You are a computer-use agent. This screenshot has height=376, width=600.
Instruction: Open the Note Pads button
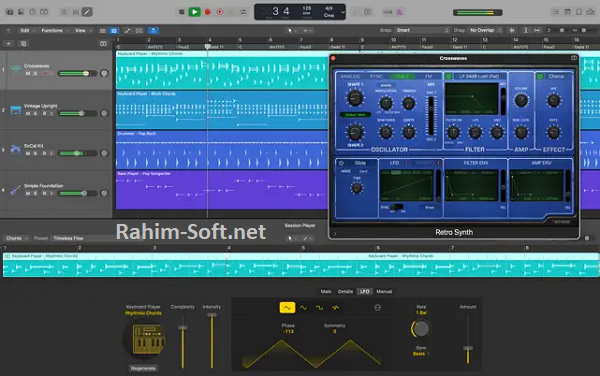tap(567, 12)
